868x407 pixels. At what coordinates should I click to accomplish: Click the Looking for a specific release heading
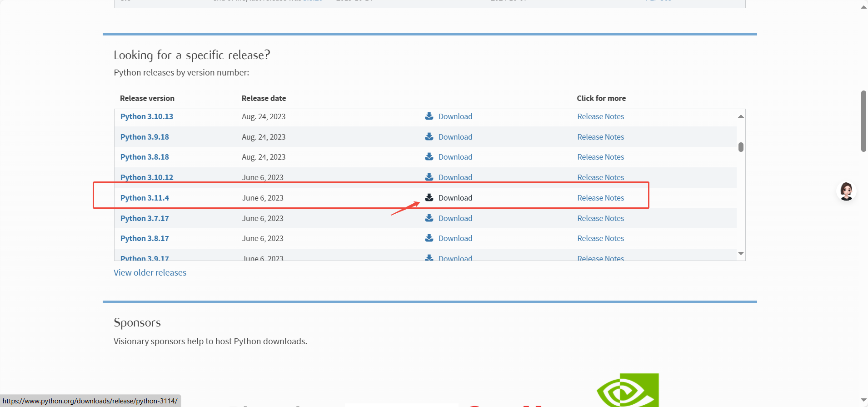(192, 55)
